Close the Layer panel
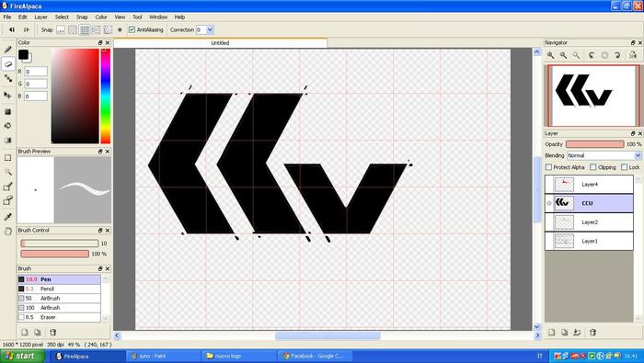Image resolution: width=644 pixels, height=363 pixels. (640, 134)
